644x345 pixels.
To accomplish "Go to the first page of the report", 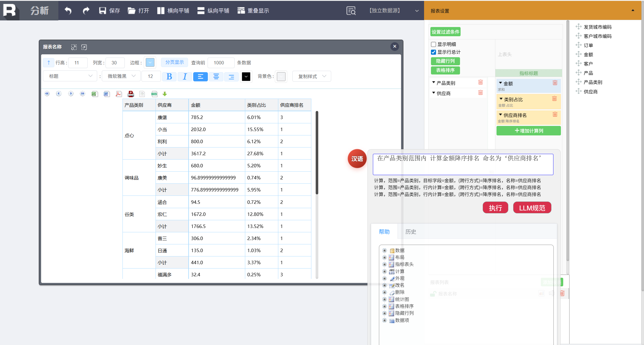I will click(47, 94).
